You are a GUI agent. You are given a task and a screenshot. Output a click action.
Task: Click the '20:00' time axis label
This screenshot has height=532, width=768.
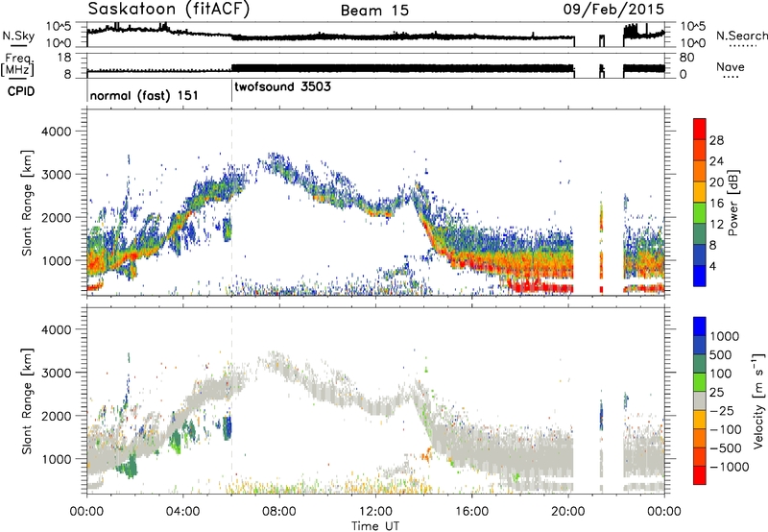point(567,512)
